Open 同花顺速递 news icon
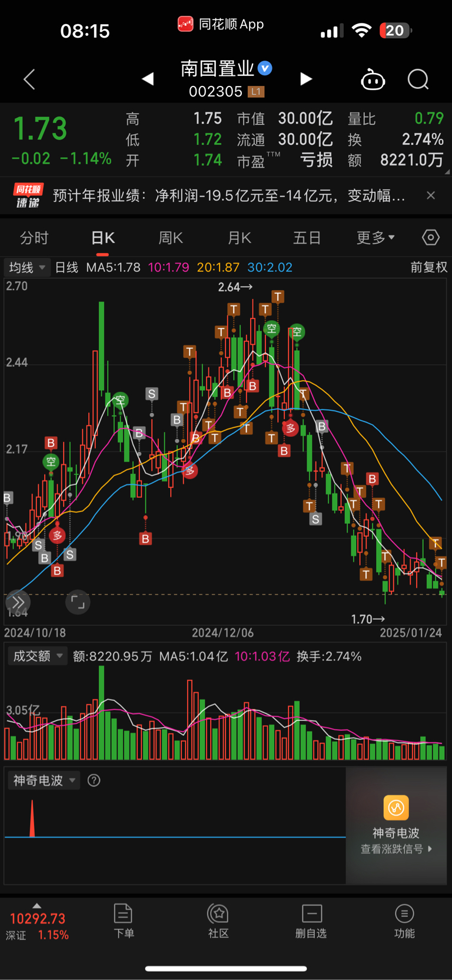The height and width of the screenshot is (980, 452). (28, 195)
